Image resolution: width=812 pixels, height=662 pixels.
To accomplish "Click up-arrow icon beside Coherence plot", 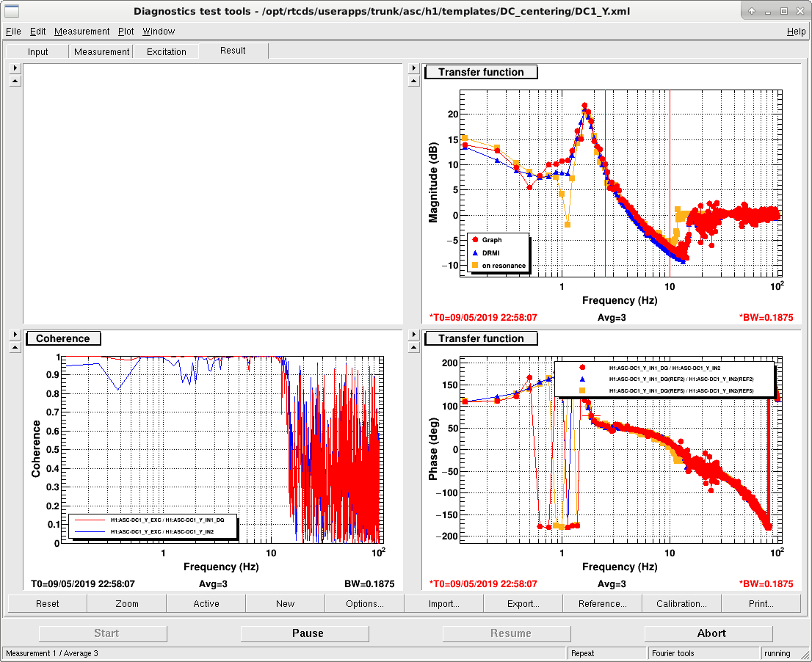I will click(15, 348).
